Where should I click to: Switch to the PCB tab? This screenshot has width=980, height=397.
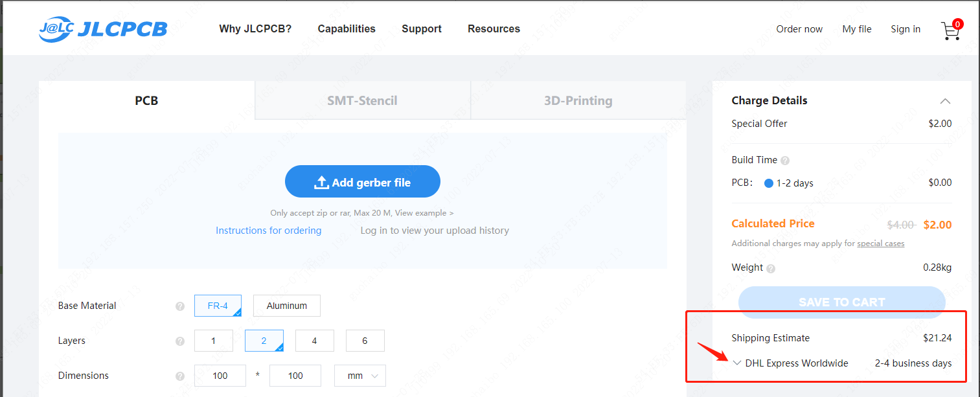(x=146, y=100)
